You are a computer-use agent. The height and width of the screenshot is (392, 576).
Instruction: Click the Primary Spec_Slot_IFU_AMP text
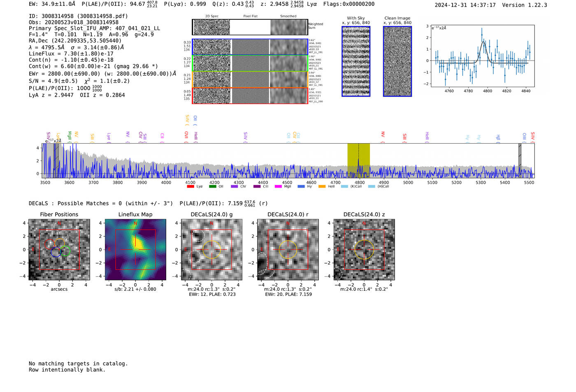pos(94,28)
